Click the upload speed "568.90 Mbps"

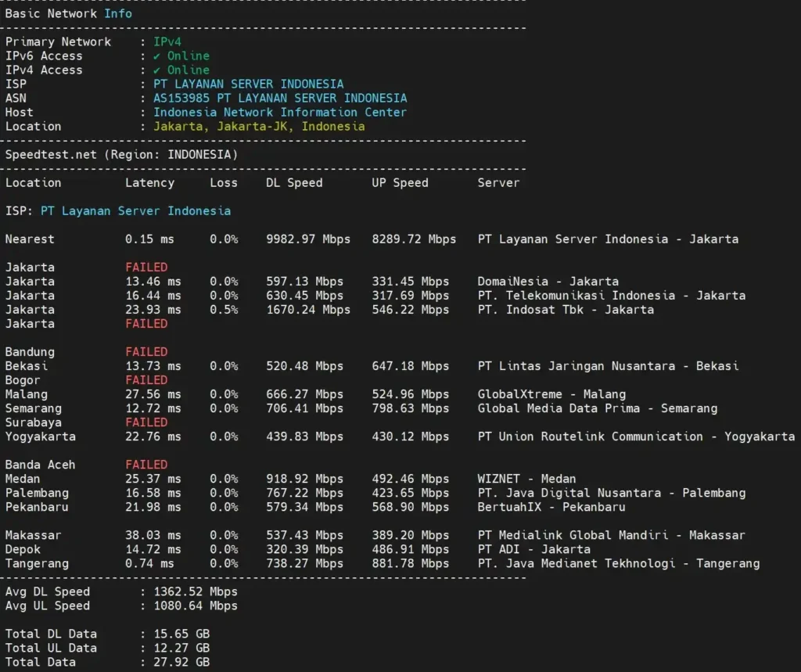click(x=411, y=508)
